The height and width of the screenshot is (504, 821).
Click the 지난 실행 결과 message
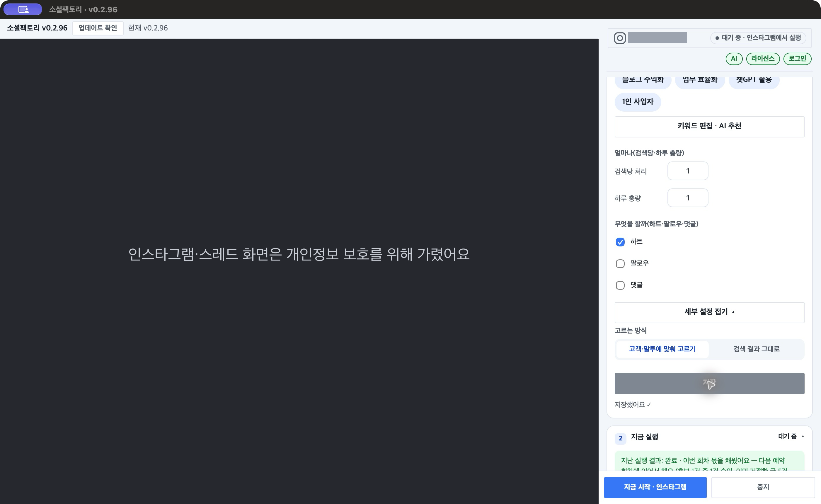pyautogui.click(x=709, y=461)
